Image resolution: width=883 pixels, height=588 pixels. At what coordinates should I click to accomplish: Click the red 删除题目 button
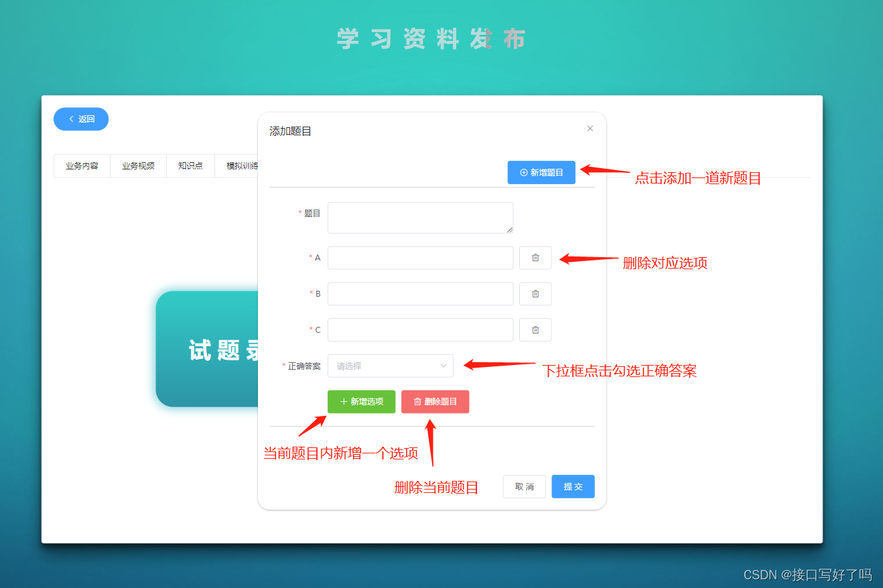pos(435,402)
